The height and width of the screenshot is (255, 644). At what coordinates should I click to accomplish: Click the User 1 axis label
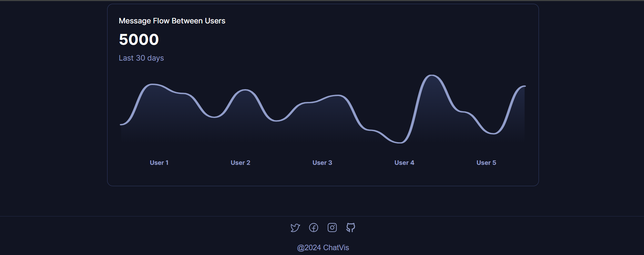[x=159, y=163]
